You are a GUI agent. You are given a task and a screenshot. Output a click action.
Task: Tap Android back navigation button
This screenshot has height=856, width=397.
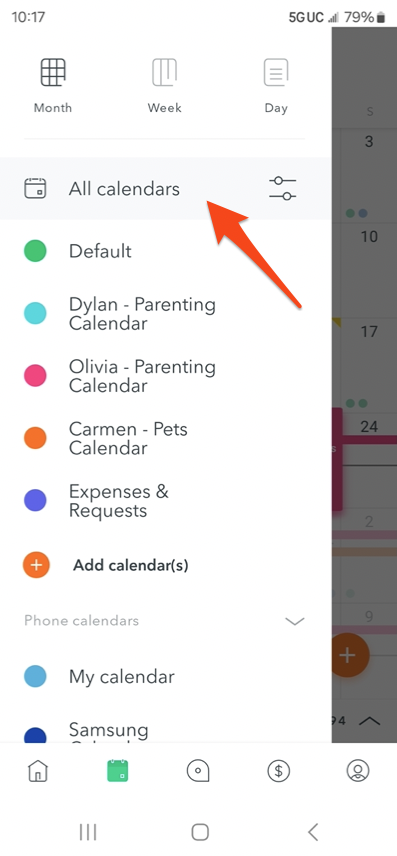tap(312, 832)
